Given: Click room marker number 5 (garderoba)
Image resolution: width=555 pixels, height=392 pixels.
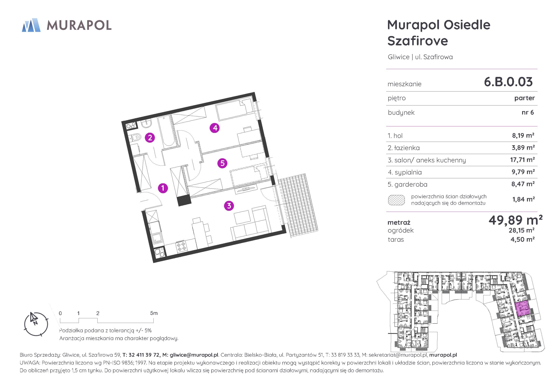Looking at the screenshot, I should click(x=222, y=163).
